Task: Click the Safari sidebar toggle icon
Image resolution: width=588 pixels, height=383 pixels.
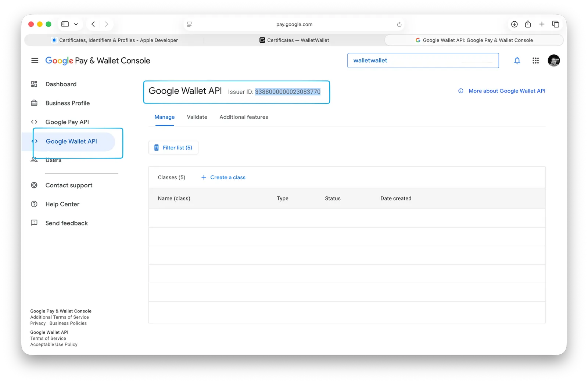Action: coord(65,24)
